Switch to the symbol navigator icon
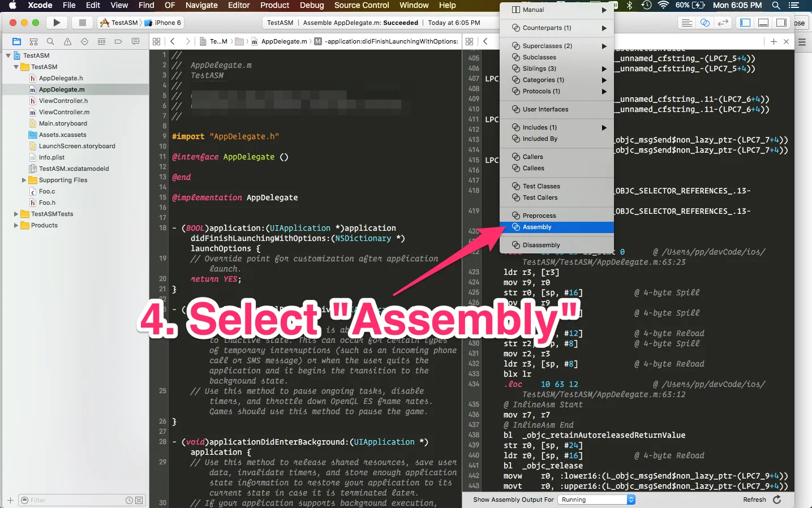812x508 pixels. pos(33,41)
